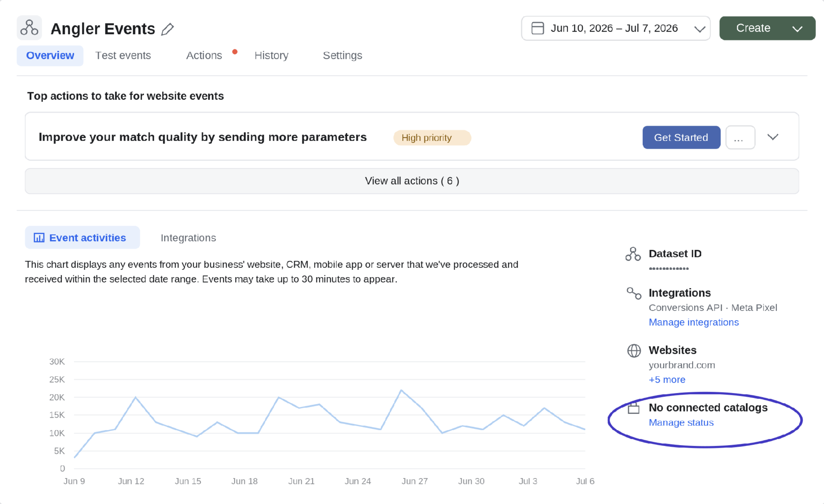
Task: Click the masked Dataset ID value
Action: [668, 268]
